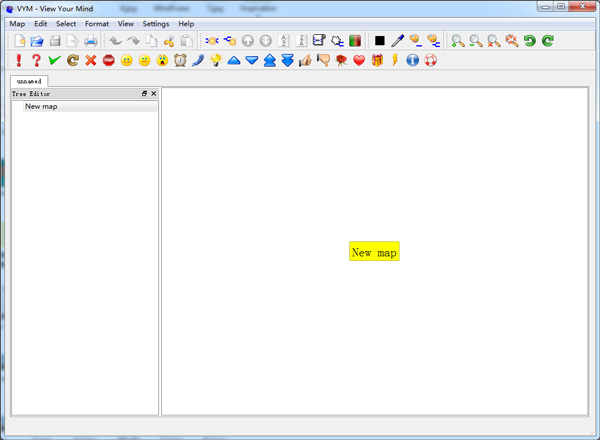Click the light bulb idea flag
The image size is (600, 440).
(215, 61)
